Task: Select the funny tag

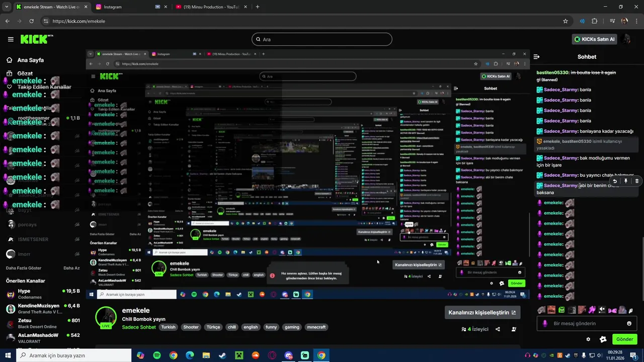Action: point(271,327)
